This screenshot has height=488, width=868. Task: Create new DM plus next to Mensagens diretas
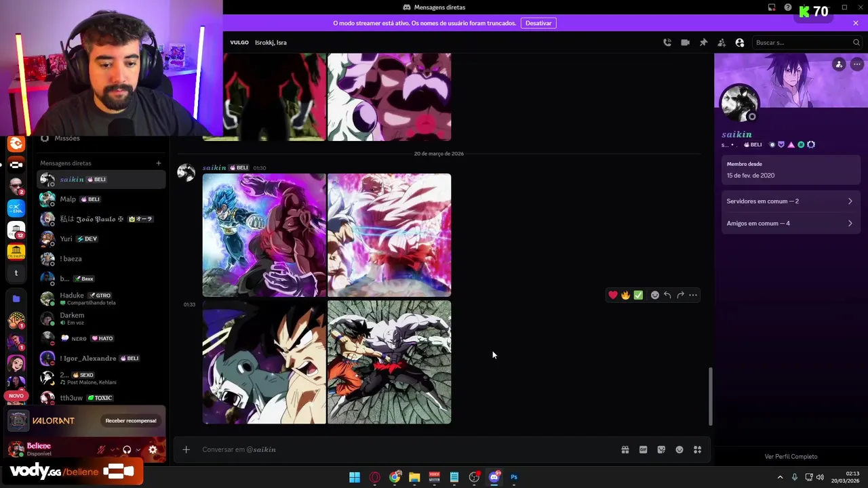pos(159,163)
